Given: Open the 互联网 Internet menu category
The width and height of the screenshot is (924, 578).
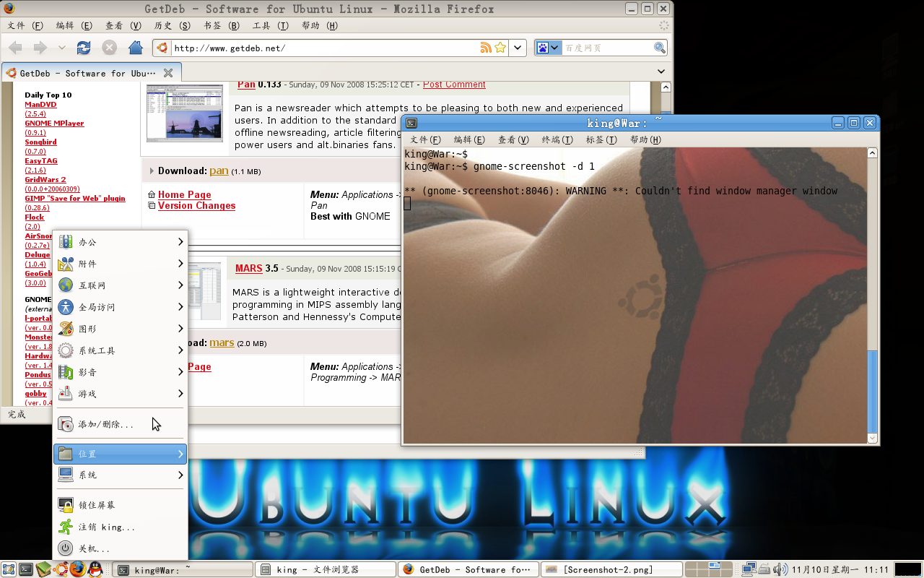Looking at the screenshot, I should [121, 285].
